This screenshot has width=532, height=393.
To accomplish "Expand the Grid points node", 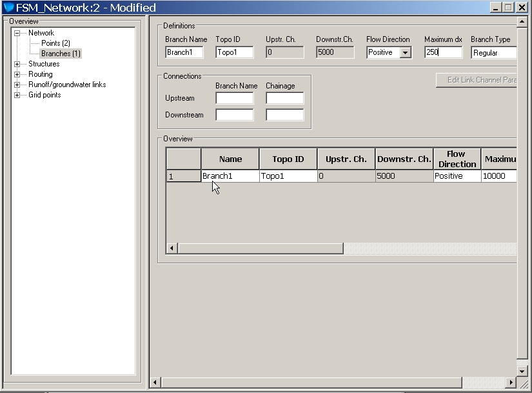I will coord(17,95).
